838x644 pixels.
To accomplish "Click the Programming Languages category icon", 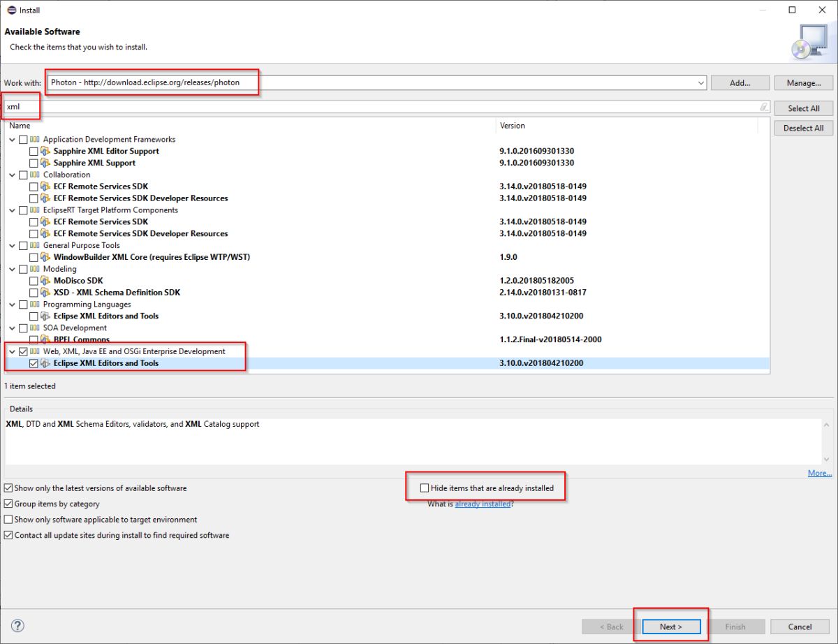I will [x=35, y=305].
